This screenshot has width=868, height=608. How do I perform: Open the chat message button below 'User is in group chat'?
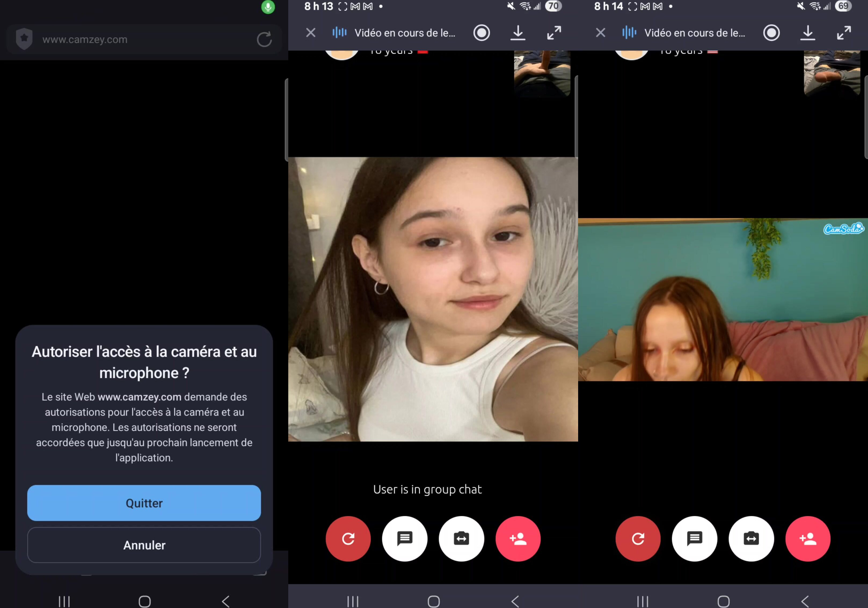point(404,538)
